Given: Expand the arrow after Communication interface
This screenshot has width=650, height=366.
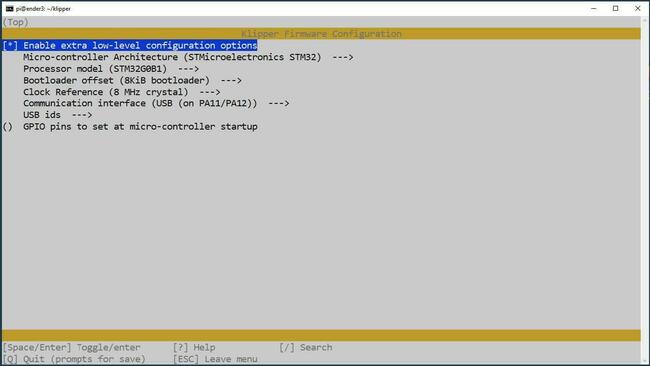Looking at the screenshot, I should [x=279, y=103].
